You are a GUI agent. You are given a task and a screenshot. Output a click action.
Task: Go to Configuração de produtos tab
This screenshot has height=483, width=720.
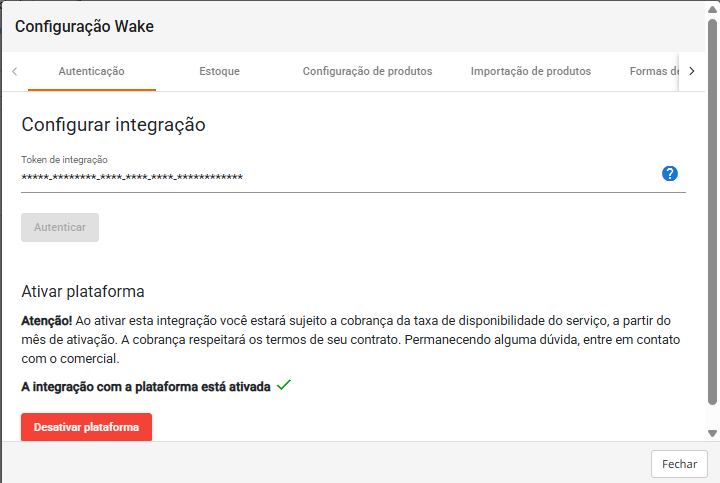[x=367, y=71]
